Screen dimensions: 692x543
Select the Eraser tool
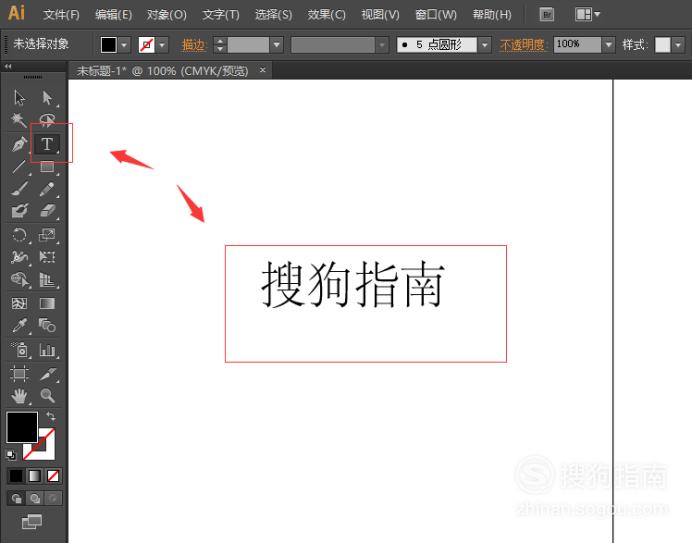[47, 211]
